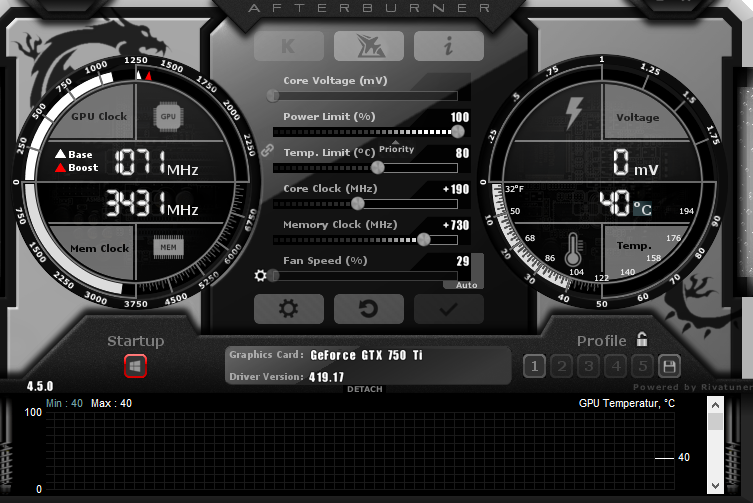Screen dimensions: 753x503
Task: Save profile using the floppy disk icon
Action: click(x=669, y=367)
